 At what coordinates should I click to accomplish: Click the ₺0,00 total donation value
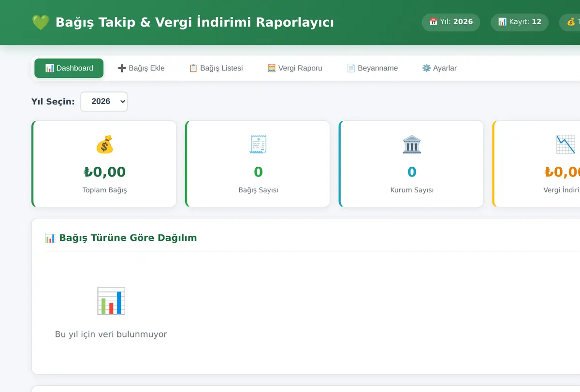coord(104,172)
